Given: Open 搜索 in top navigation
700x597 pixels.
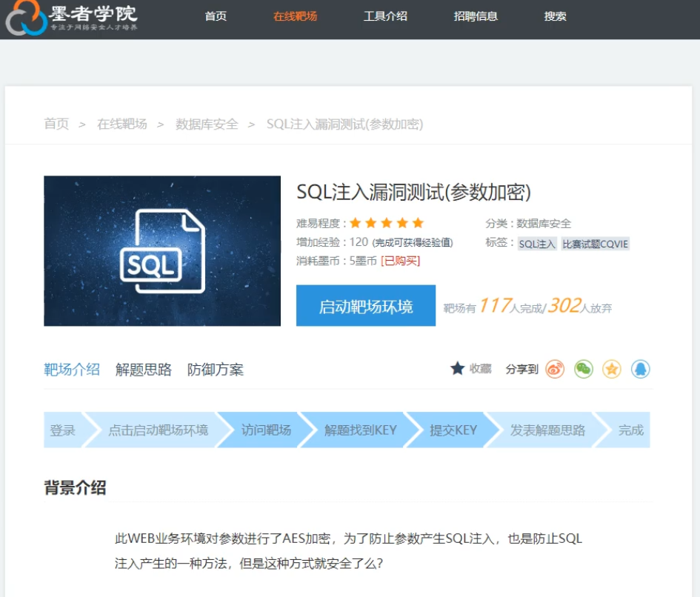Looking at the screenshot, I should (x=555, y=16).
